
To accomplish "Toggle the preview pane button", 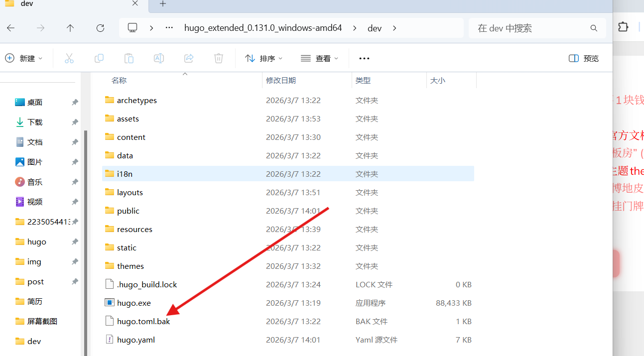I will [x=584, y=58].
